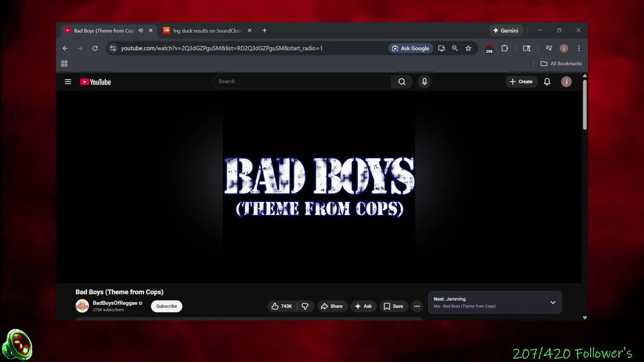The image size is (644, 362).
Task: Open a new browser tab
Action: pos(265,31)
